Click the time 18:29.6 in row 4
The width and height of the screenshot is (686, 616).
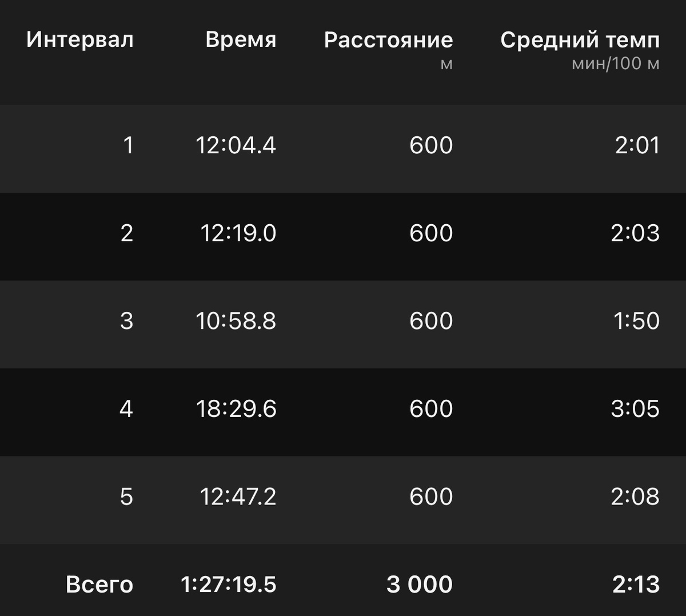(x=237, y=409)
